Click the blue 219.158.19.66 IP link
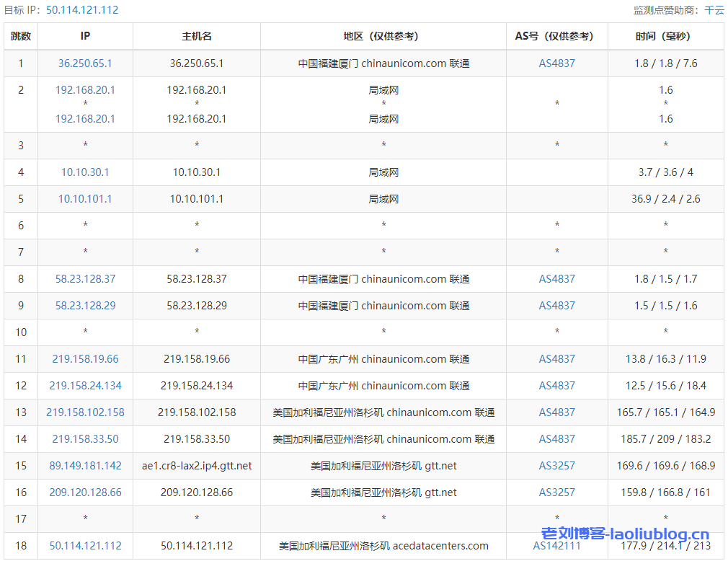 [85, 359]
